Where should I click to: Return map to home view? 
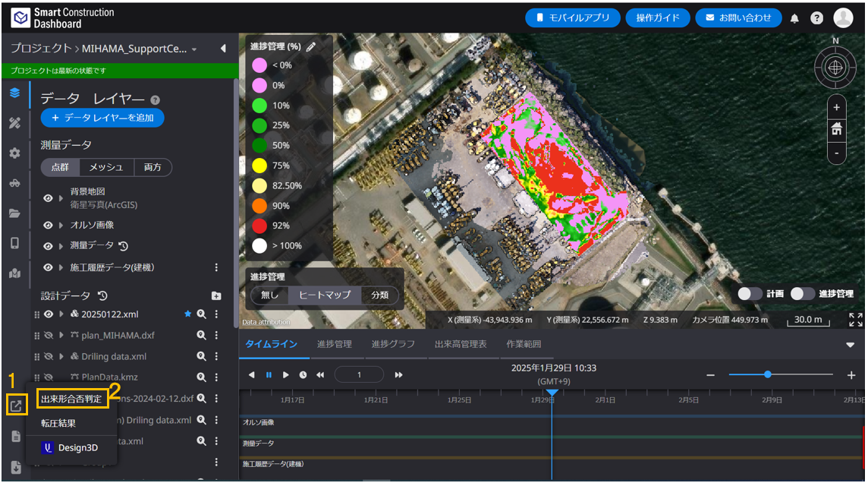tap(836, 130)
